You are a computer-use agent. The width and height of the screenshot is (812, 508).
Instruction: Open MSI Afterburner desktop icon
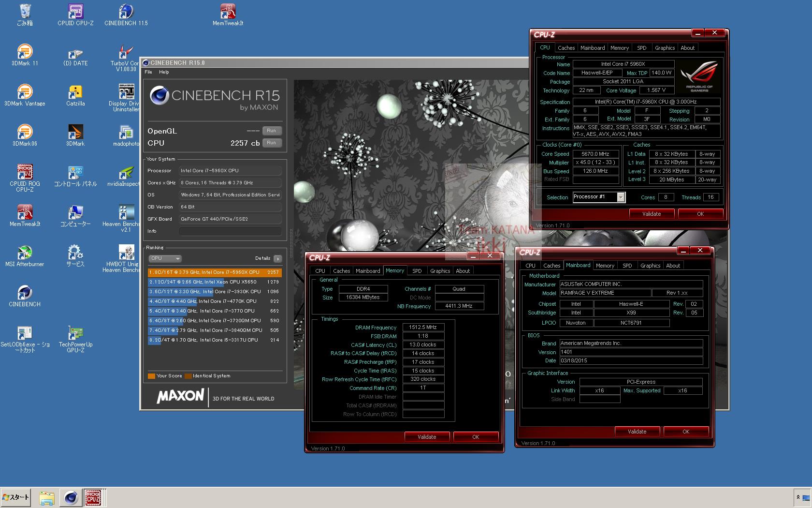pyautogui.click(x=25, y=255)
